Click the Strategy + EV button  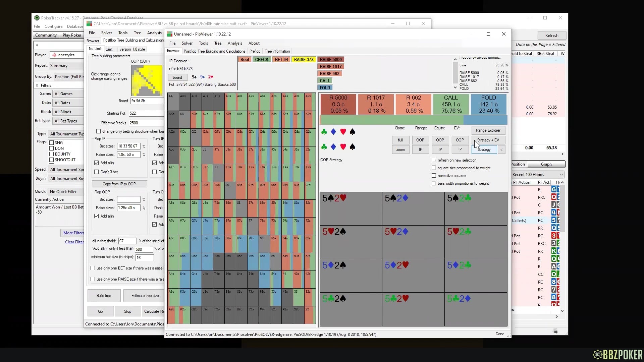[x=488, y=140]
